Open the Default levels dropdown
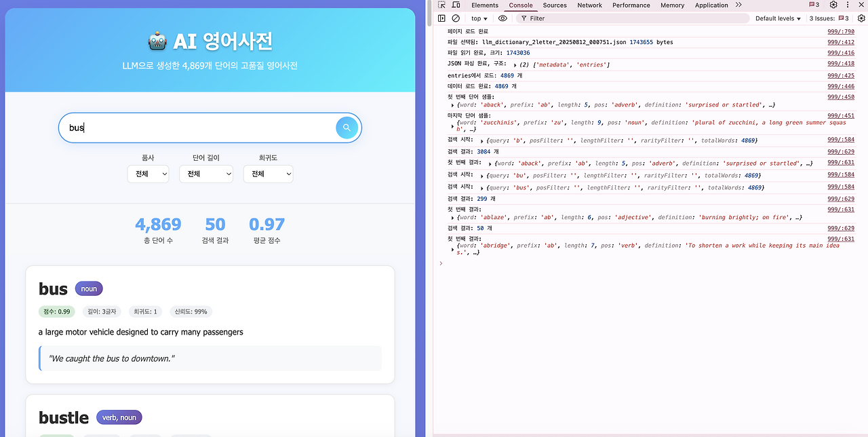This screenshot has width=868, height=437. click(x=777, y=18)
